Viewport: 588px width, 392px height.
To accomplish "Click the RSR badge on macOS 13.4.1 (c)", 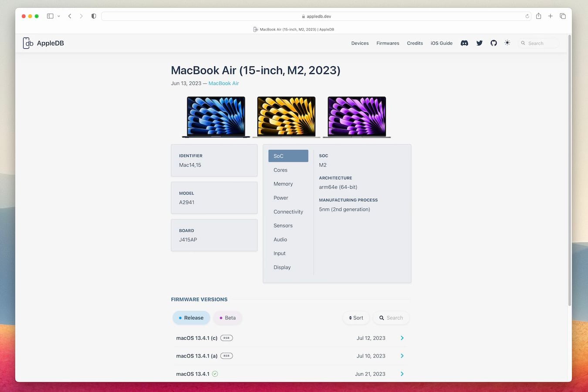I will 226,338.
